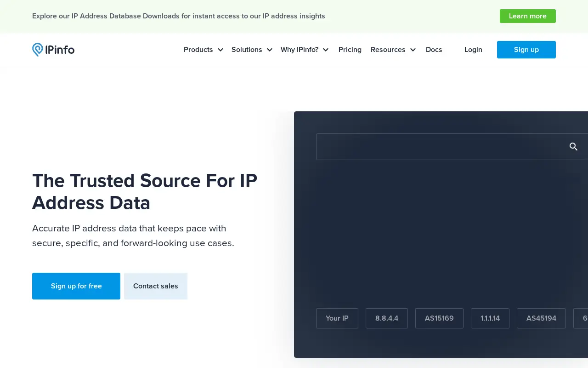Click the Contact sales button
Viewport: 588px width, 368px height.
[x=156, y=286]
